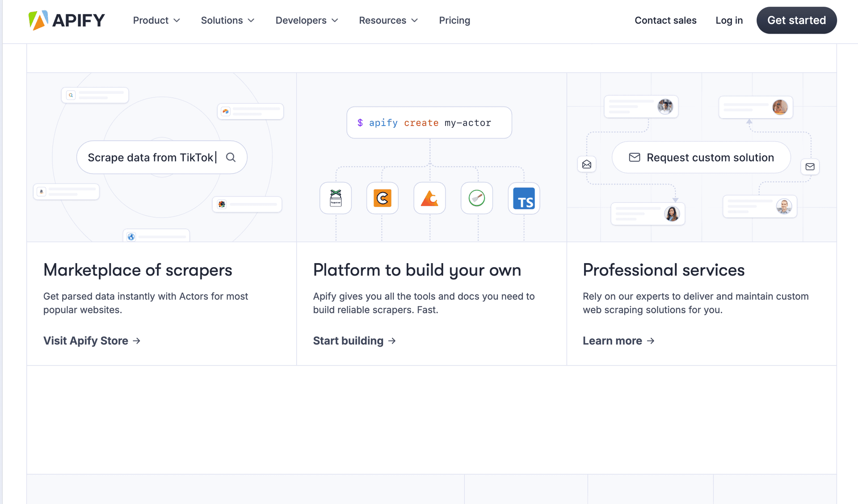This screenshot has height=504, width=858.
Task: Click the globe icon result card
Action: click(156, 236)
